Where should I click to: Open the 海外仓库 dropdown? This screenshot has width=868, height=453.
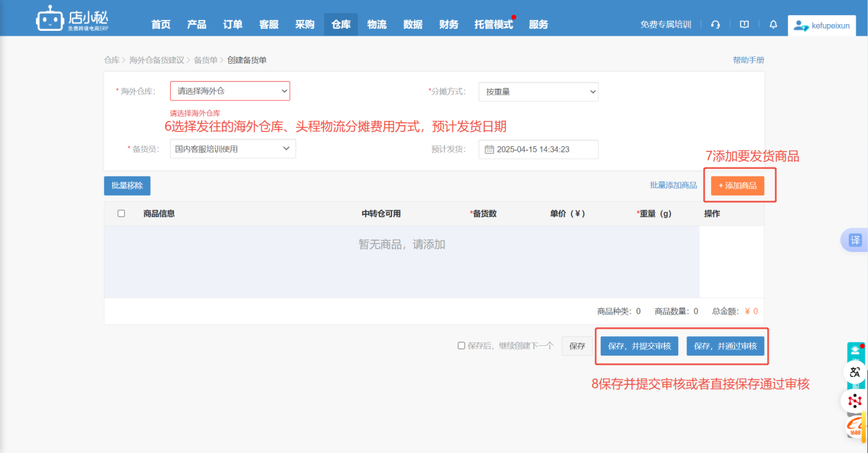point(230,91)
